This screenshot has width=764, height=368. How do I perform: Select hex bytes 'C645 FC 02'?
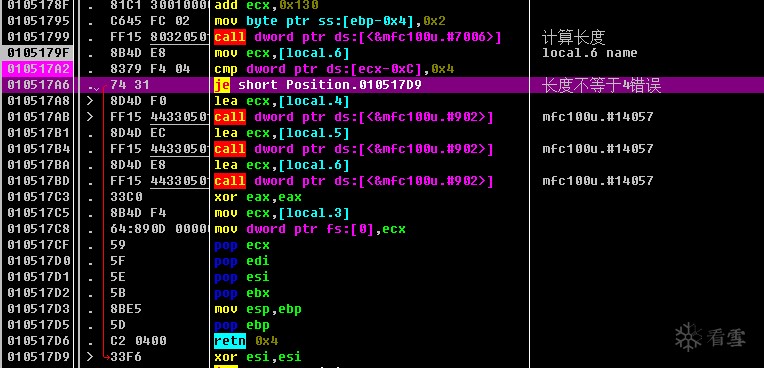[x=150, y=21]
